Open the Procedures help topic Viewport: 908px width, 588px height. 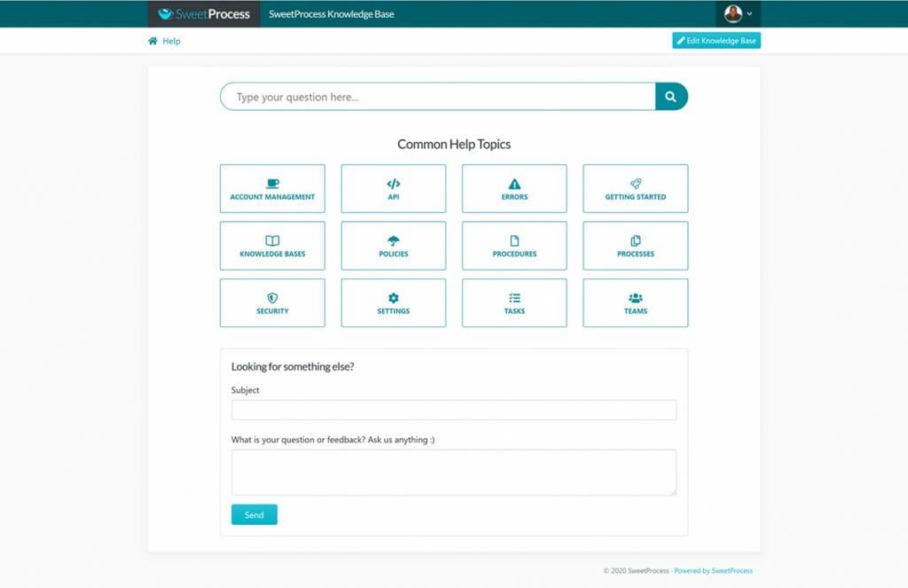pos(514,246)
